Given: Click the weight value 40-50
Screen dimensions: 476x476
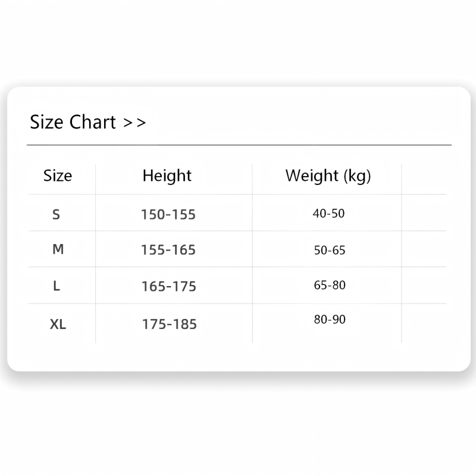Looking at the screenshot, I should pyautogui.click(x=329, y=214).
